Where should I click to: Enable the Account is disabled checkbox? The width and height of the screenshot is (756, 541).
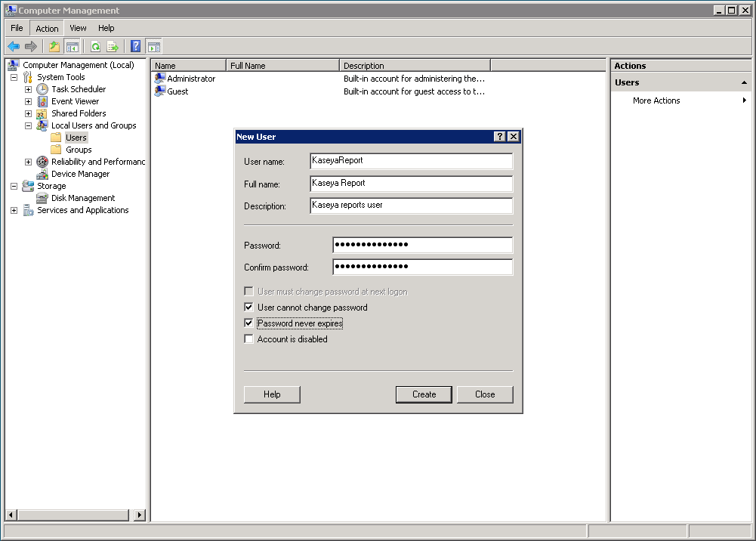tap(248, 339)
